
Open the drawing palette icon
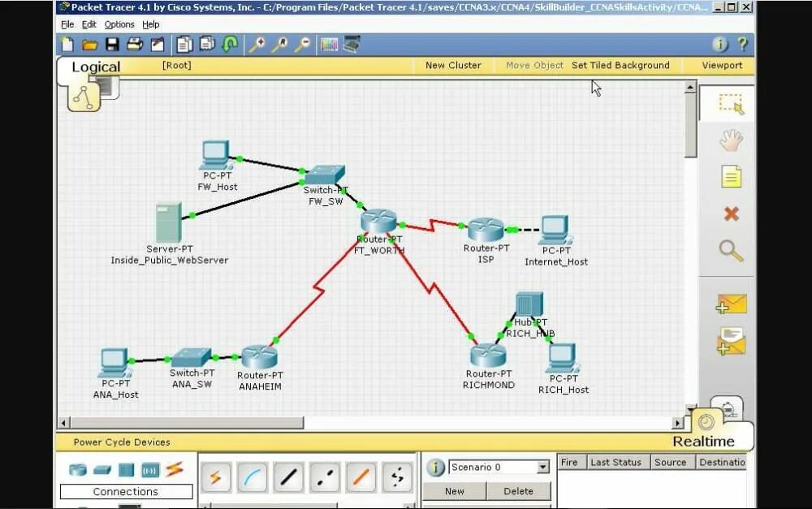coord(329,45)
